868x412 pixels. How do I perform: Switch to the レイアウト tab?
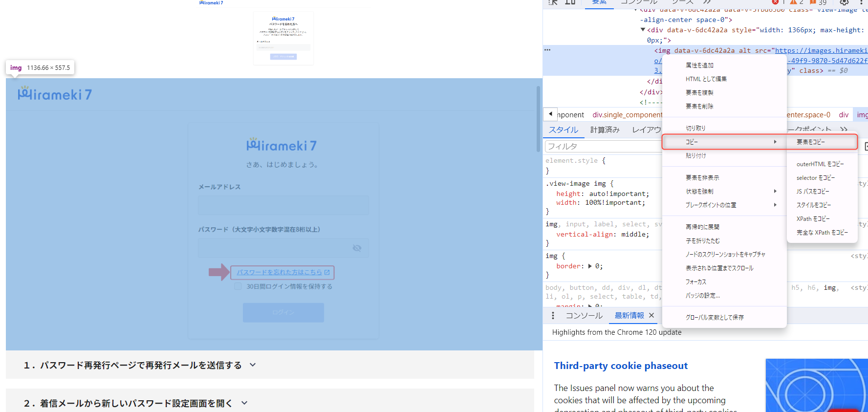point(646,130)
